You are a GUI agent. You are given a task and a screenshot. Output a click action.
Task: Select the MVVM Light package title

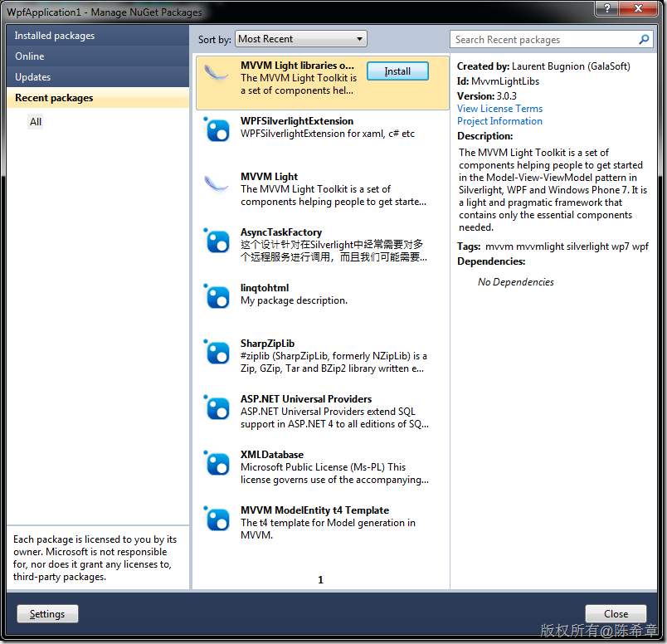coord(270,176)
